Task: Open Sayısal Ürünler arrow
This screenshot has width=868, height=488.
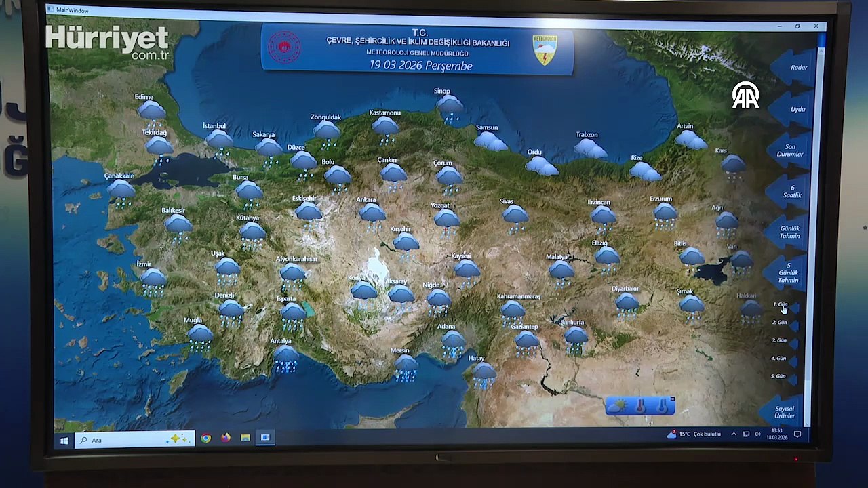Action: (782, 412)
